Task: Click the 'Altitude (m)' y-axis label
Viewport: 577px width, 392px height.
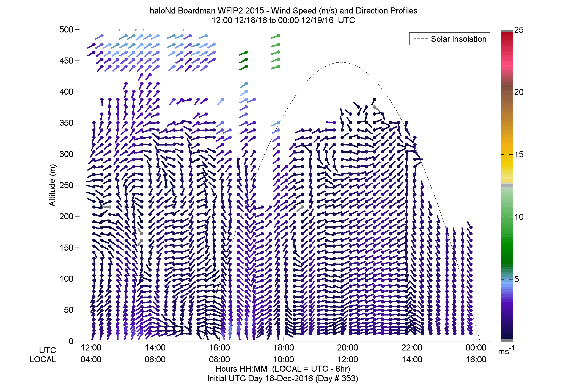Action: [52, 185]
